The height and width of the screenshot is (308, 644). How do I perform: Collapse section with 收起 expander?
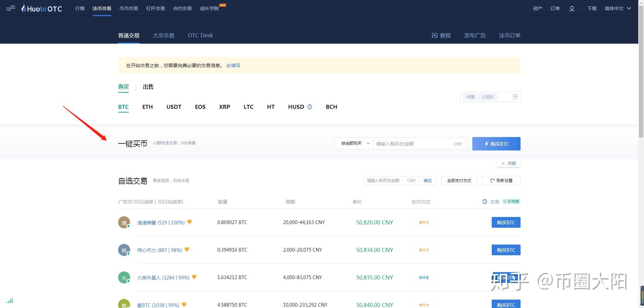508,163
